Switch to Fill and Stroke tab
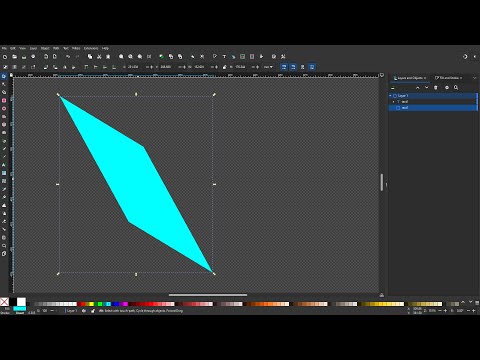Image resolution: width=480 pixels, height=360 pixels. 448,78
